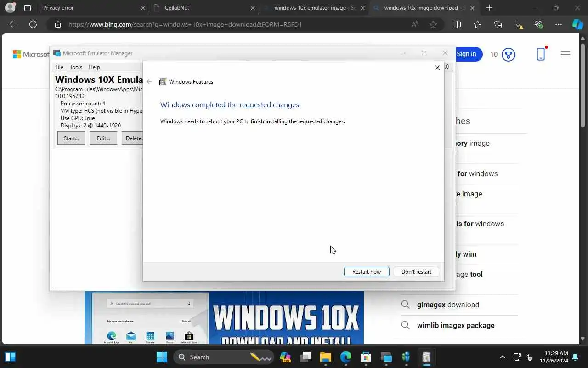This screenshot has width=588, height=368.
Task: Open Microsoft Edge from taskbar
Action: click(346, 357)
